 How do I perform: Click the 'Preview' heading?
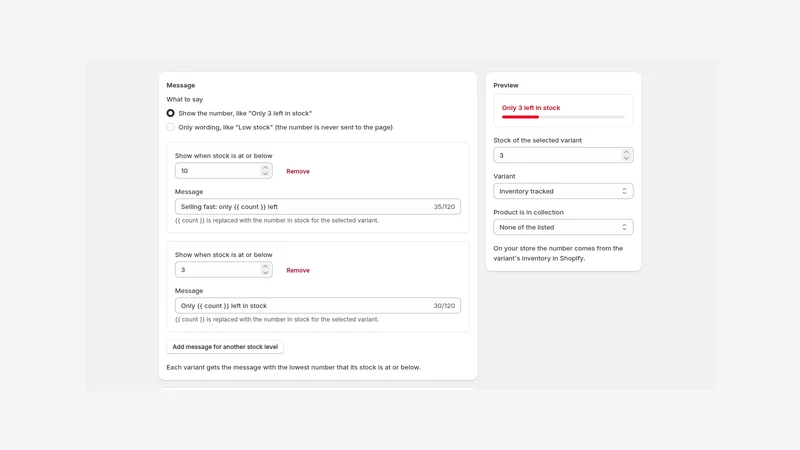pos(506,85)
